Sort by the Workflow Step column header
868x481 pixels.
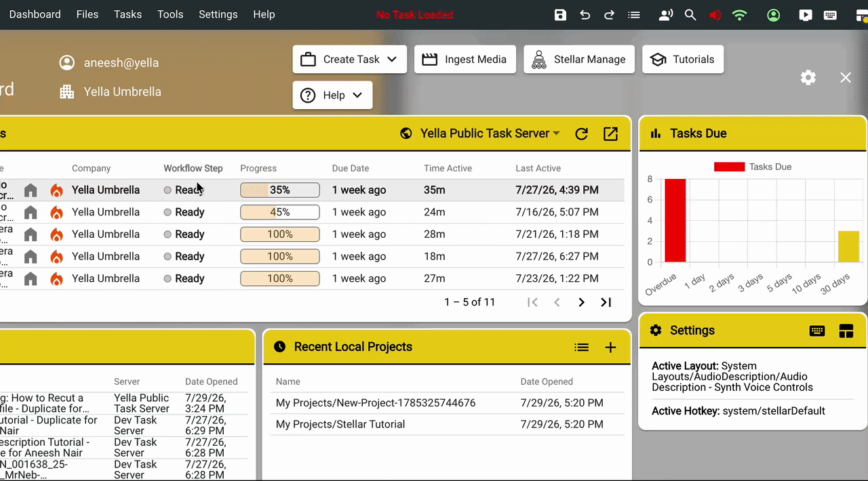pos(193,168)
